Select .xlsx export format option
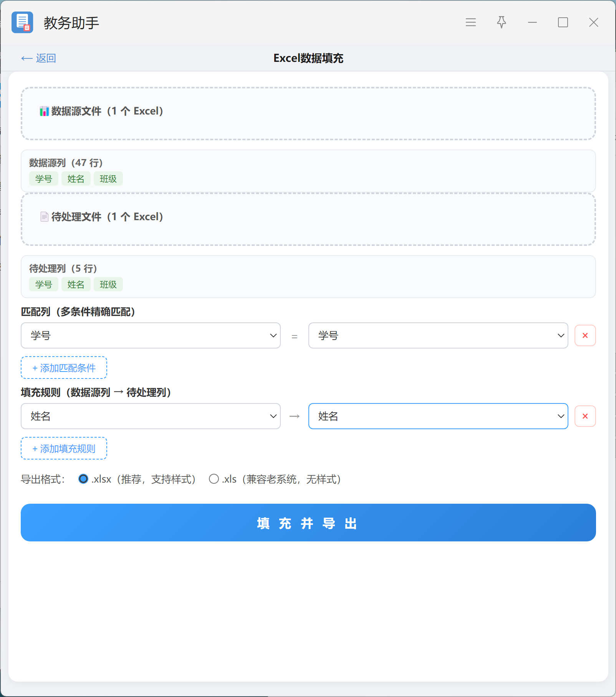The width and height of the screenshot is (616, 697). (83, 479)
